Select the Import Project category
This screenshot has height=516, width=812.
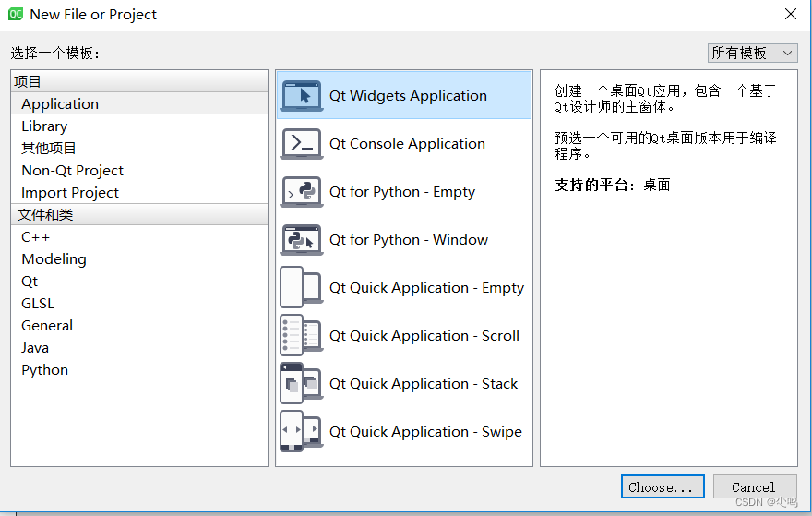[138, 193]
